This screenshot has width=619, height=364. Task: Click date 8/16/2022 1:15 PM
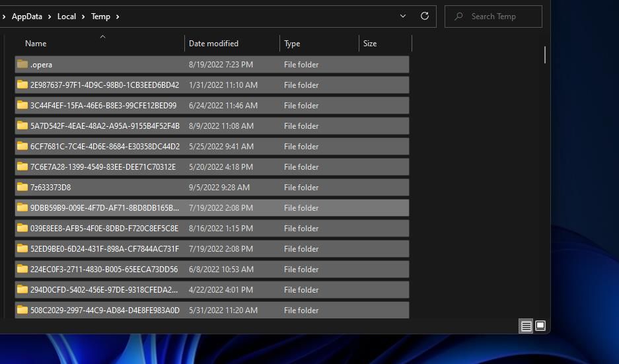pos(221,229)
